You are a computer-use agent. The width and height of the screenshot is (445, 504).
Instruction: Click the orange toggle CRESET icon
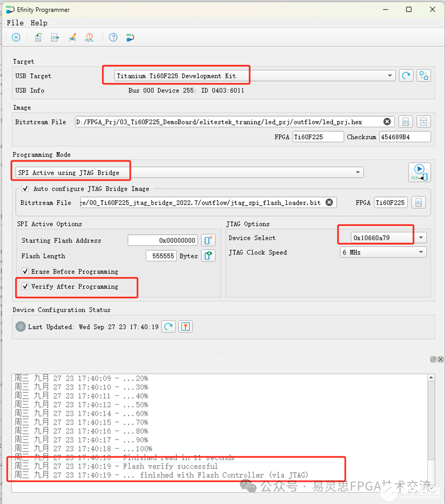(x=186, y=327)
